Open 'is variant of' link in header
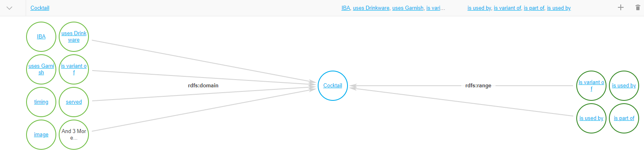This screenshot has width=644, height=151. [x=507, y=8]
